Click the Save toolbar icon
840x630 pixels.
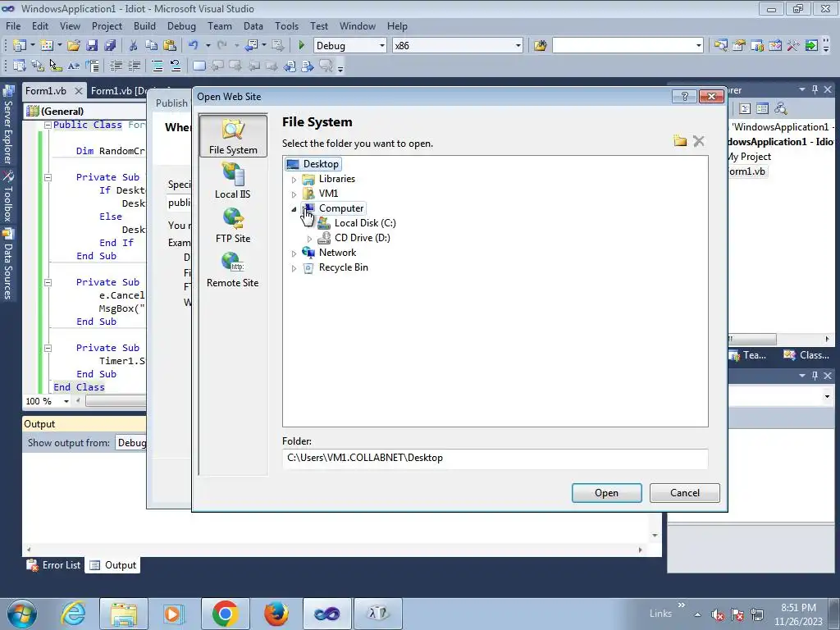(92, 46)
